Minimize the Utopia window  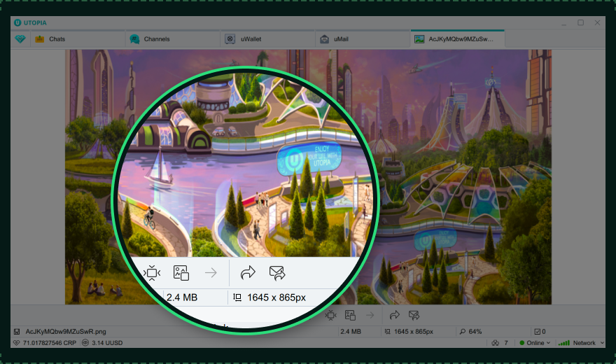[563, 23]
